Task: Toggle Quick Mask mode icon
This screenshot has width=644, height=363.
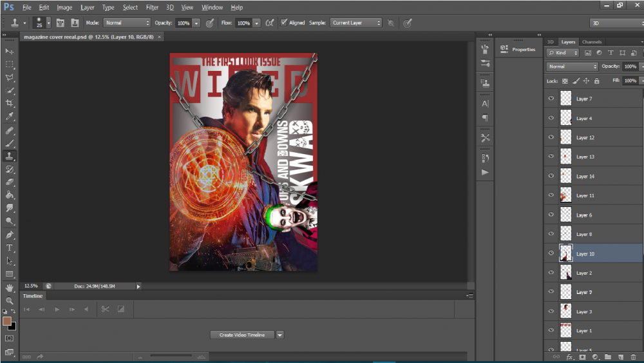Action: [9, 338]
